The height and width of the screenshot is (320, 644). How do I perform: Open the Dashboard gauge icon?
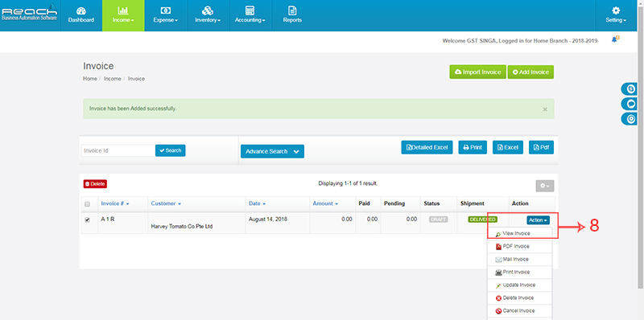(81, 10)
